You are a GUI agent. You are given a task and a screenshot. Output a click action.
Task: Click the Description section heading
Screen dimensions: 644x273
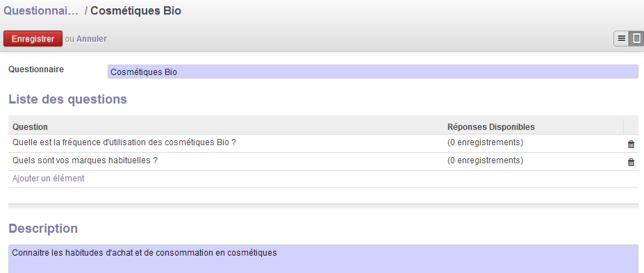coord(43,229)
